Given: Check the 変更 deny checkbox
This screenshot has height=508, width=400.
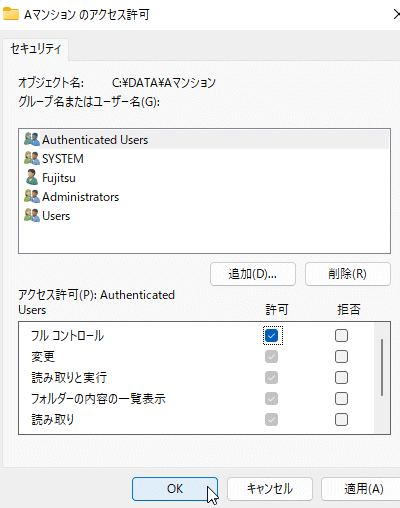Looking at the screenshot, I should tap(341, 356).
